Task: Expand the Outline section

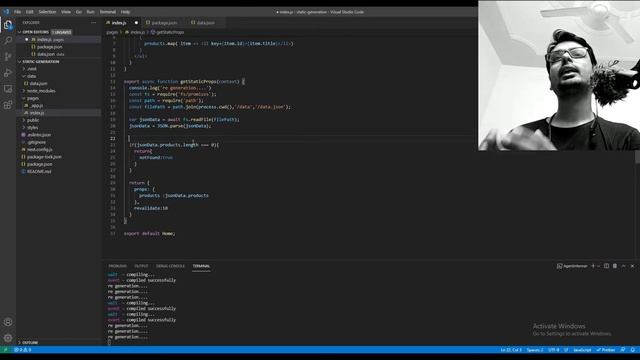Action: pos(29,342)
